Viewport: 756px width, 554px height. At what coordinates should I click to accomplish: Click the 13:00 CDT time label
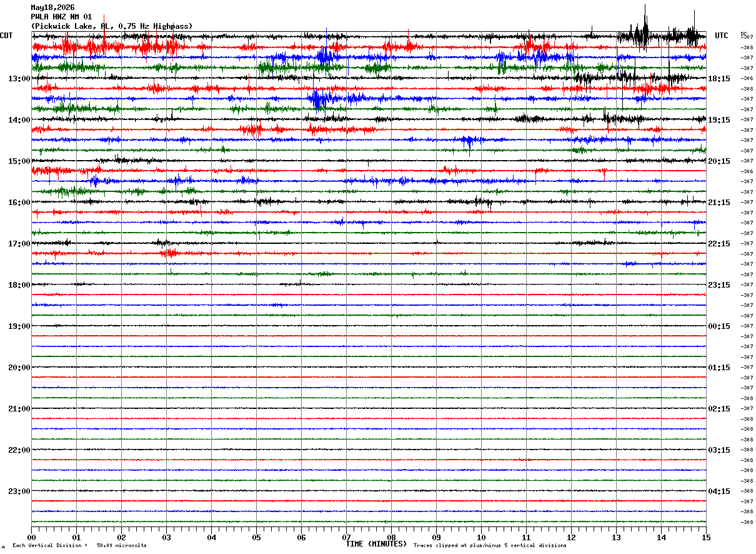pyautogui.click(x=19, y=79)
